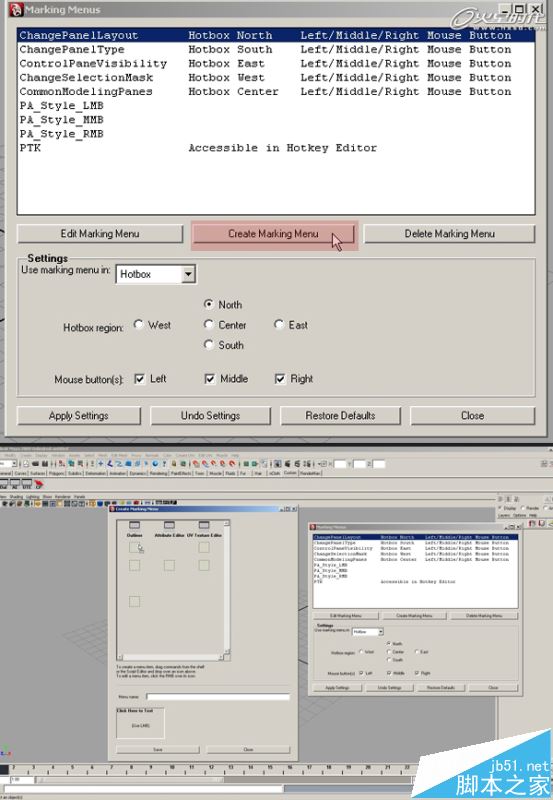The width and height of the screenshot is (553, 800).
Task: Switch to Surfaces shelf tab in Maya
Action: [39, 473]
